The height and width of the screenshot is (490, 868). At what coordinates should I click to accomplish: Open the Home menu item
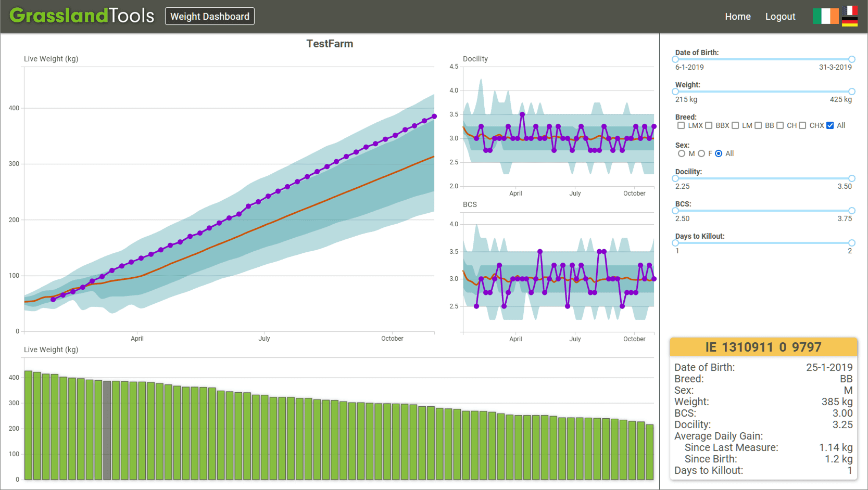pyautogui.click(x=737, y=17)
